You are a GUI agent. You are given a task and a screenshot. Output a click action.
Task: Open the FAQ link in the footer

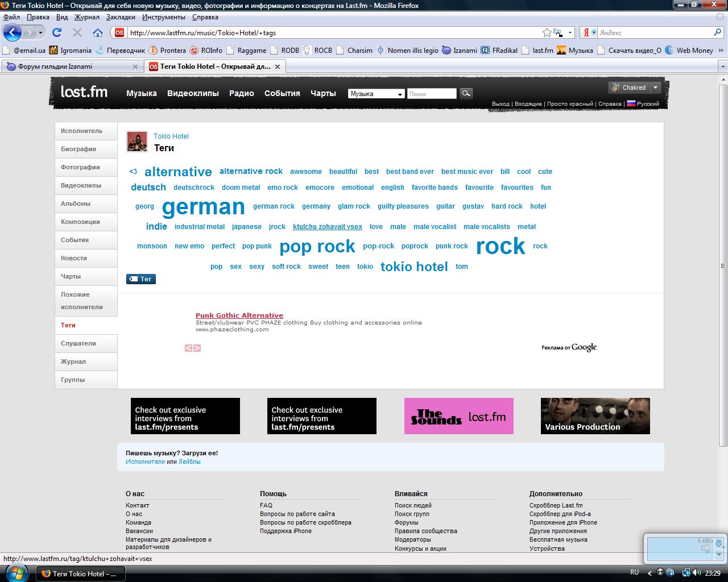(266, 505)
